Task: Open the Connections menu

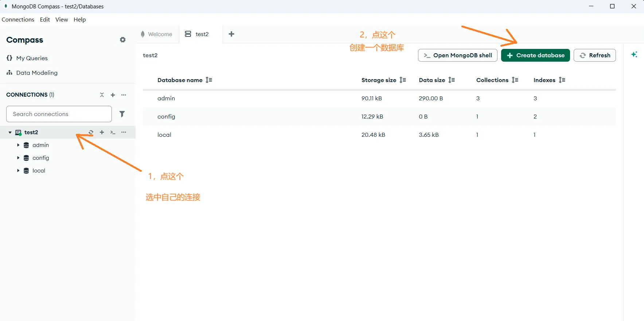Action: coord(18,20)
